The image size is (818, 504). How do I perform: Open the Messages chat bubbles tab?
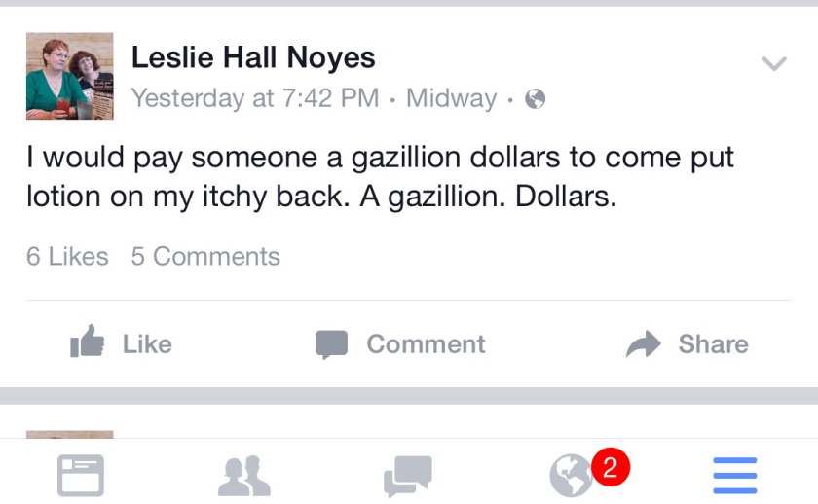tap(407, 476)
